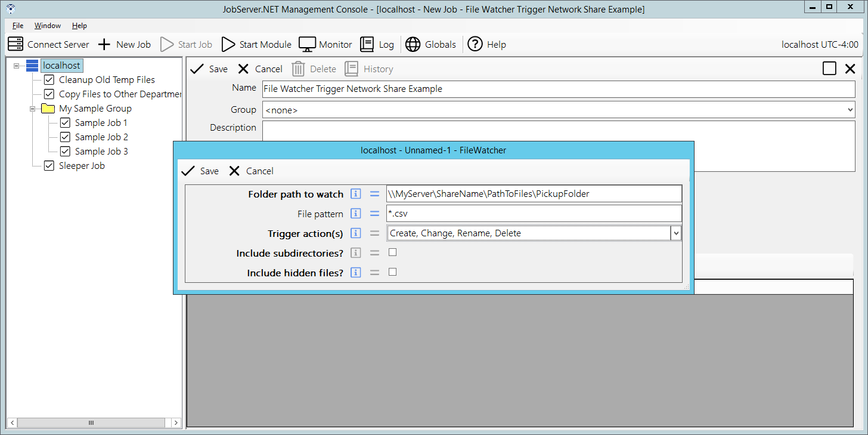
Task: Open the Window menu
Action: (47, 26)
